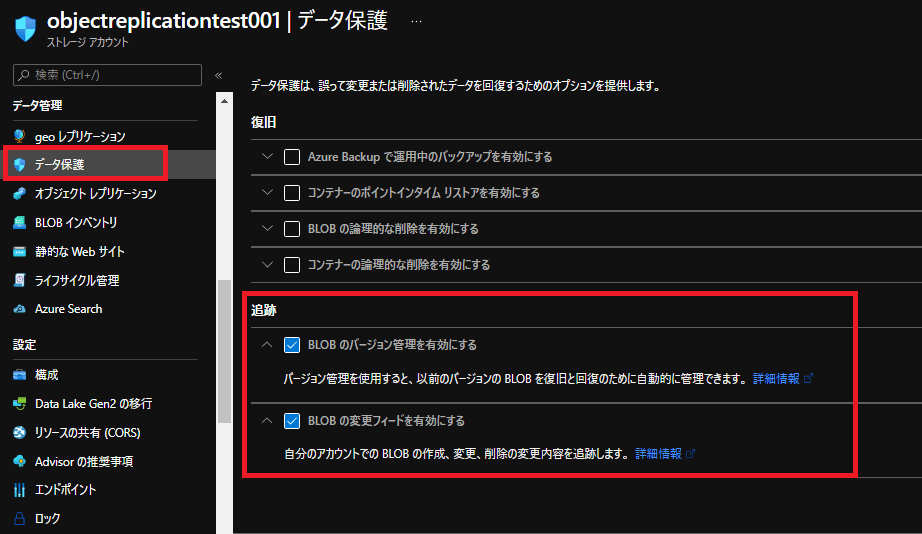
Task: Open the ellipsis more options in header
Action: point(416,22)
